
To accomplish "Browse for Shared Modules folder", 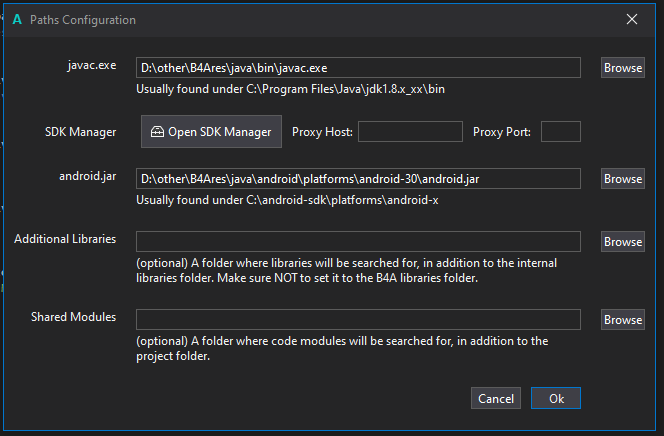I will pyautogui.click(x=622, y=320).
